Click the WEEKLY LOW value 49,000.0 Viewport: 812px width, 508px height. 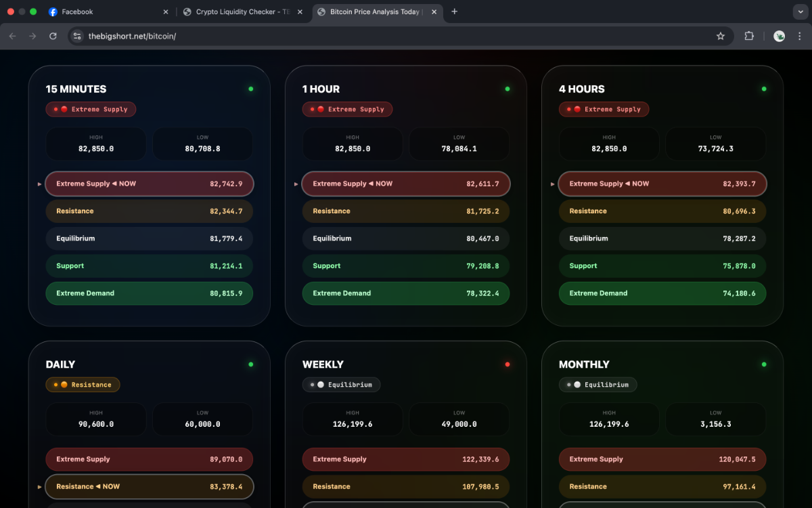tap(459, 424)
